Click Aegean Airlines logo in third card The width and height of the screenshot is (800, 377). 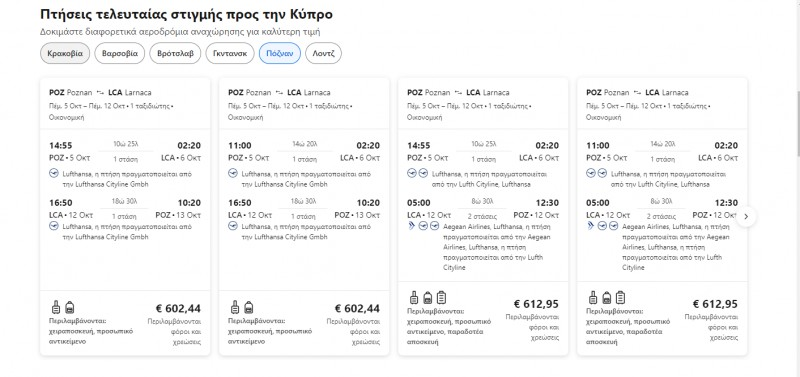point(411,225)
